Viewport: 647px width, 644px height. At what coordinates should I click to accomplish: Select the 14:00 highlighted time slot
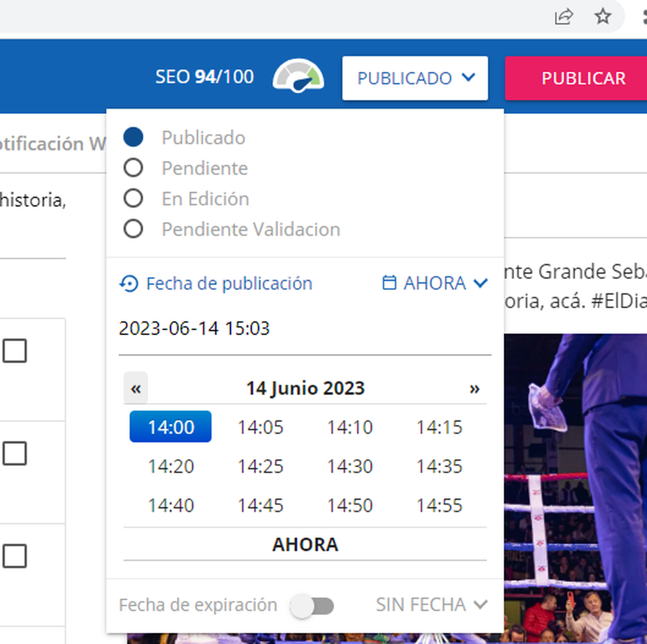[170, 427]
